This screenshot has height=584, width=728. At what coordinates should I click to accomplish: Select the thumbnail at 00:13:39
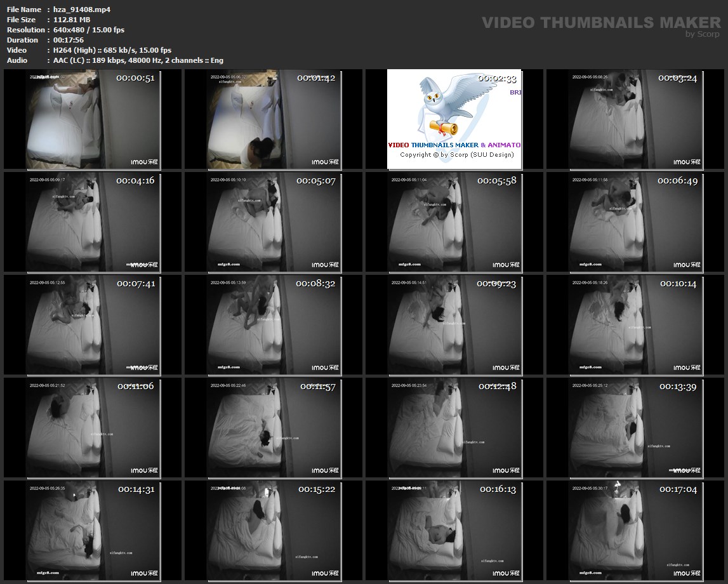point(635,428)
